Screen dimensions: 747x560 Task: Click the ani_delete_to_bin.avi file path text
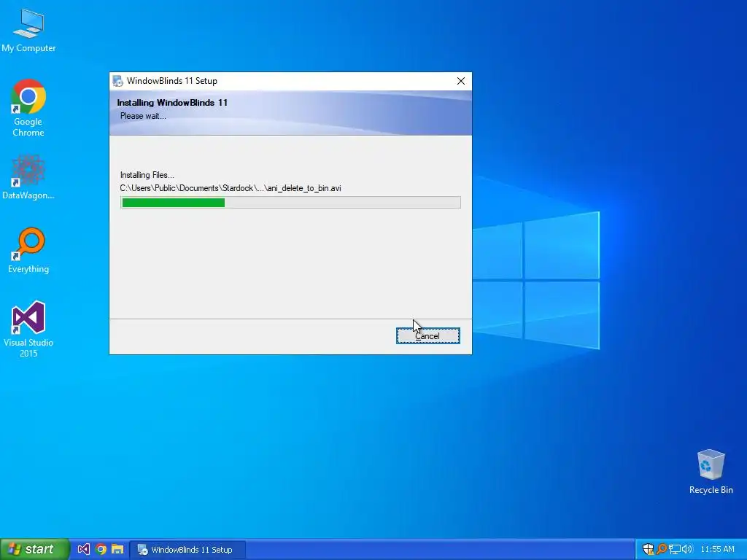pyautogui.click(x=231, y=188)
